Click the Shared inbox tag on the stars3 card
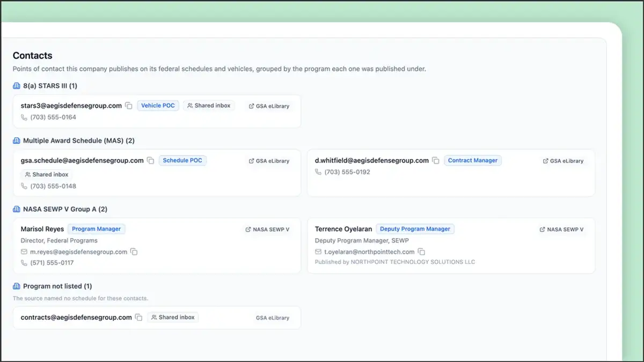The width and height of the screenshot is (644, 362). pos(209,106)
